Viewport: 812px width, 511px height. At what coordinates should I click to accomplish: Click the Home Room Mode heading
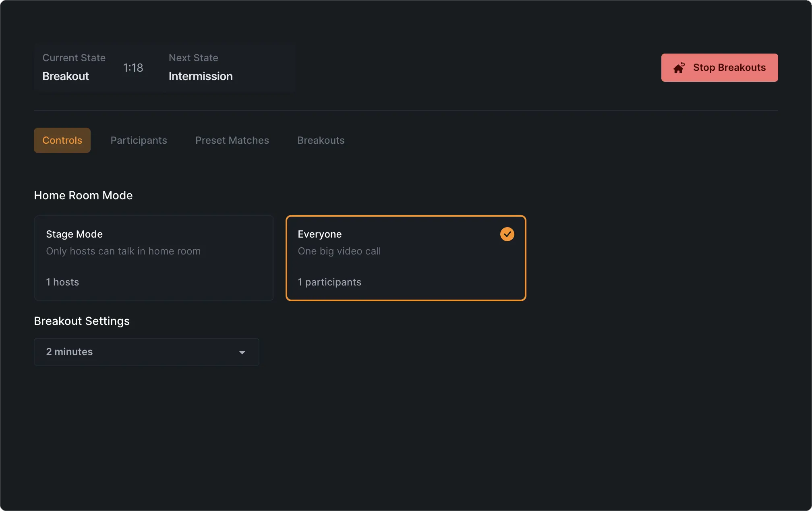[x=83, y=196]
